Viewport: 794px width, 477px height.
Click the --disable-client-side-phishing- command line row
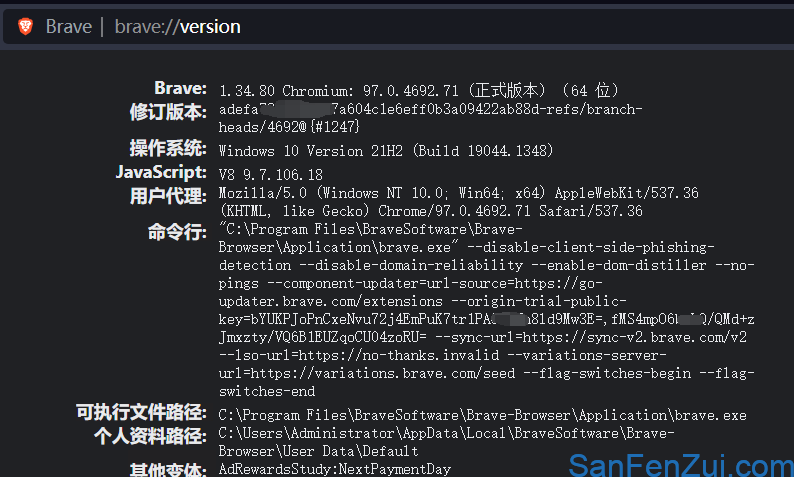pyautogui.click(x=466, y=248)
